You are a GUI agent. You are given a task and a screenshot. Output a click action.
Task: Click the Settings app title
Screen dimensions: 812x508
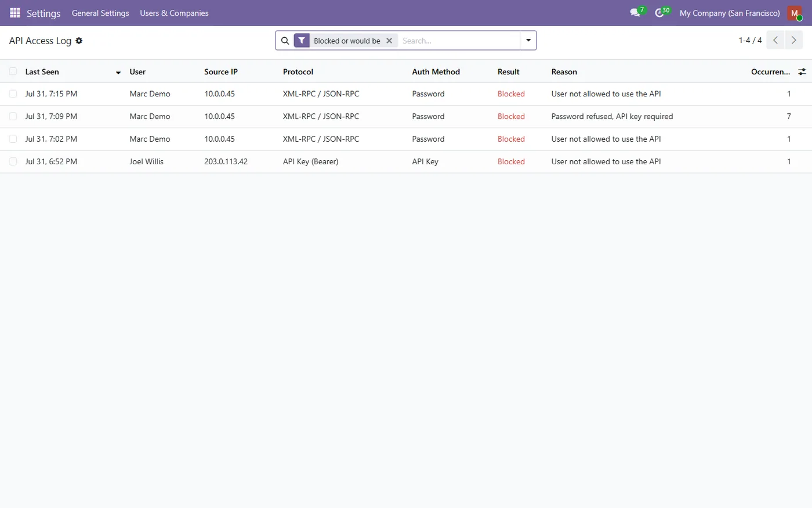[43, 13]
